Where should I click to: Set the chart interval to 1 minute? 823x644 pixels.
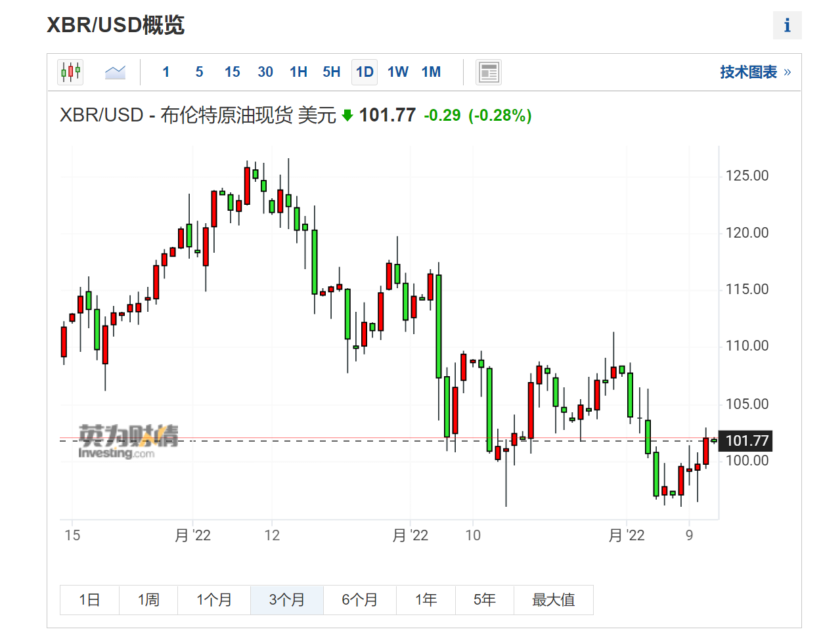pyautogui.click(x=166, y=72)
